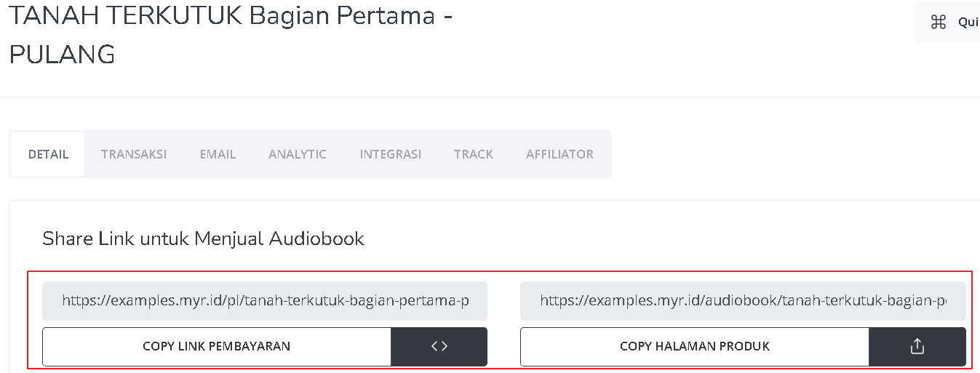Click COPY HALAMAN PRODUK button

695,346
